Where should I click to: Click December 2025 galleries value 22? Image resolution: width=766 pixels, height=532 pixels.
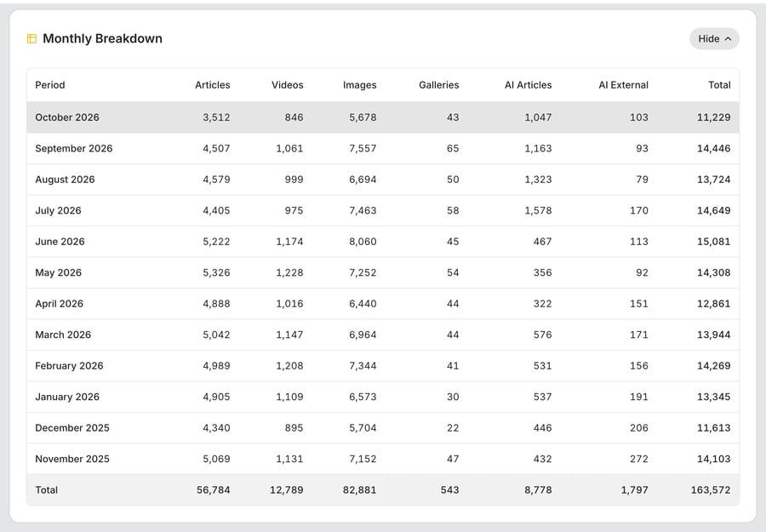click(453, 427)
